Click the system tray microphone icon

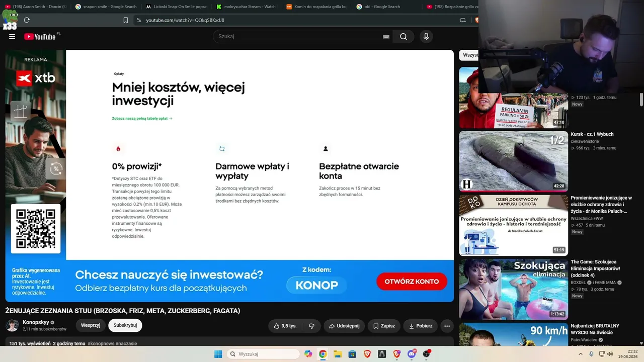(x=591, y=354)
